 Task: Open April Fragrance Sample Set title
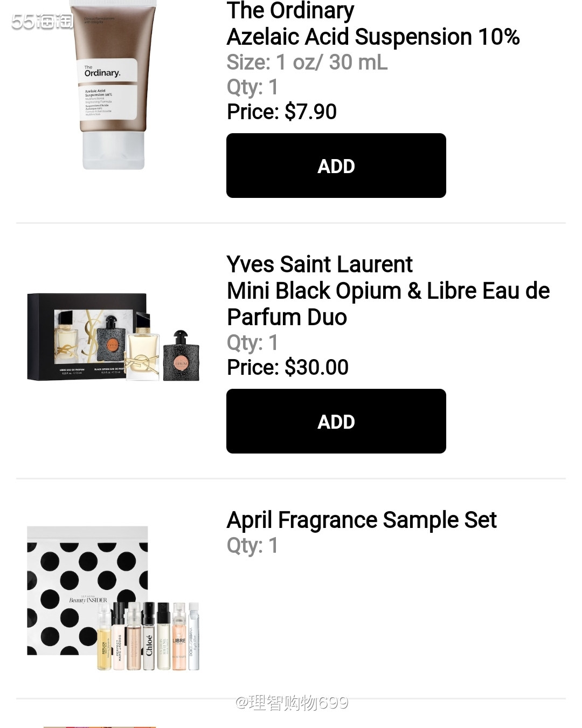tap(362, 520)
